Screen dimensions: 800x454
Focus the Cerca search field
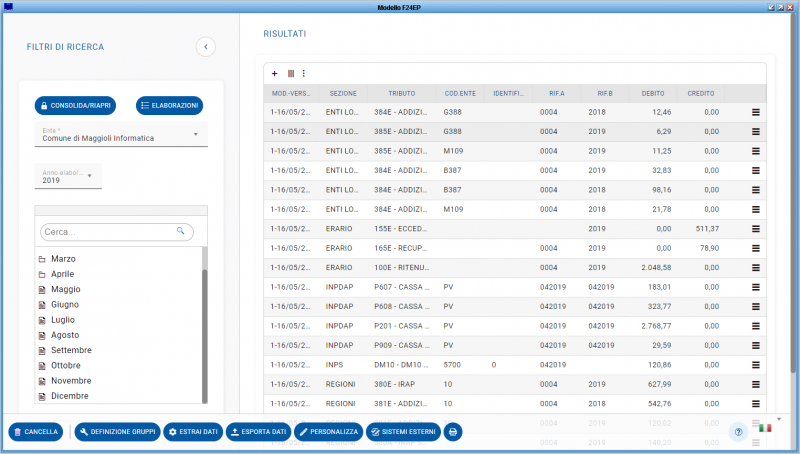coord(108,231)
